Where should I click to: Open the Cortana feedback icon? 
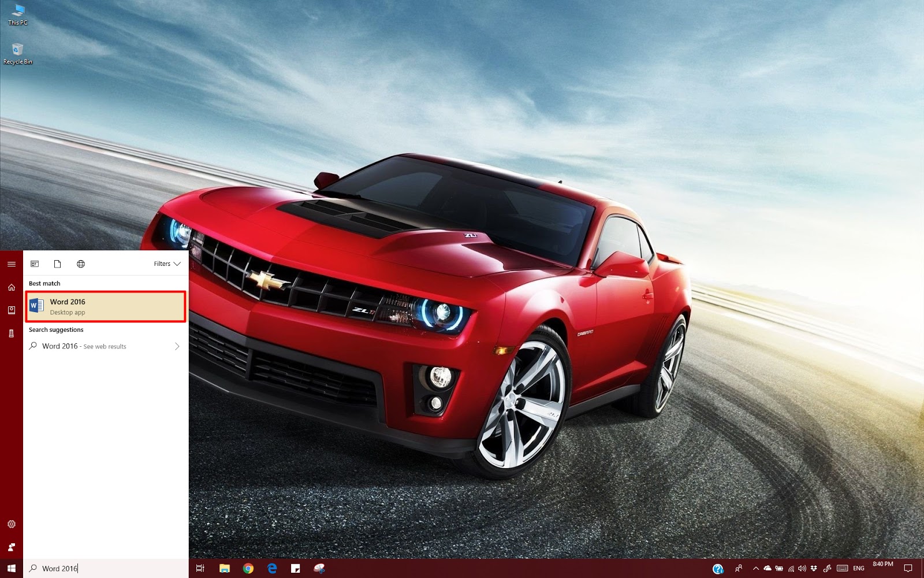tap(12, 547)
